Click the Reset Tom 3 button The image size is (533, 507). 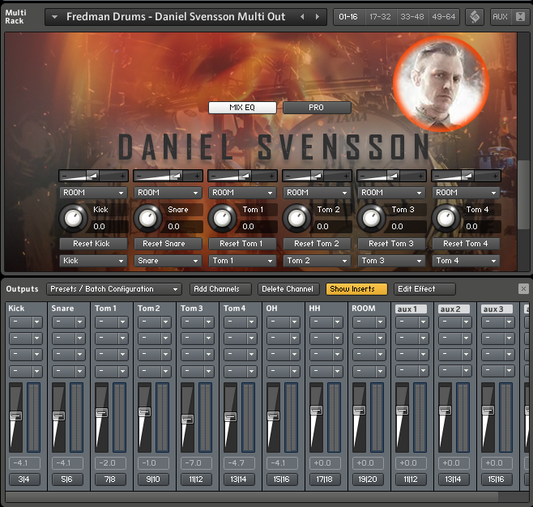tap(391, 244)
